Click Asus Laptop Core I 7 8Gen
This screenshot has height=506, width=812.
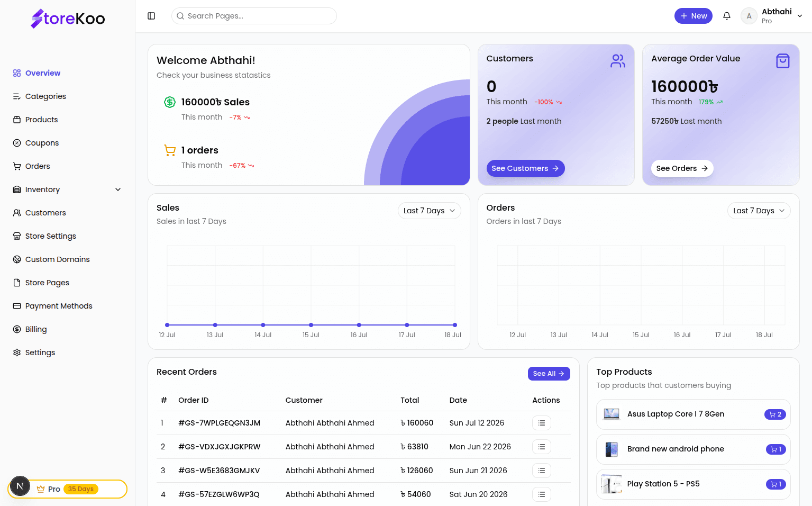coord(676,414)
